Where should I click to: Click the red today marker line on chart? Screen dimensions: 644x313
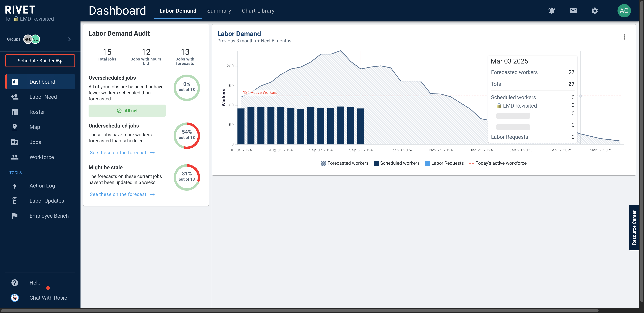(x=361, y=97)
